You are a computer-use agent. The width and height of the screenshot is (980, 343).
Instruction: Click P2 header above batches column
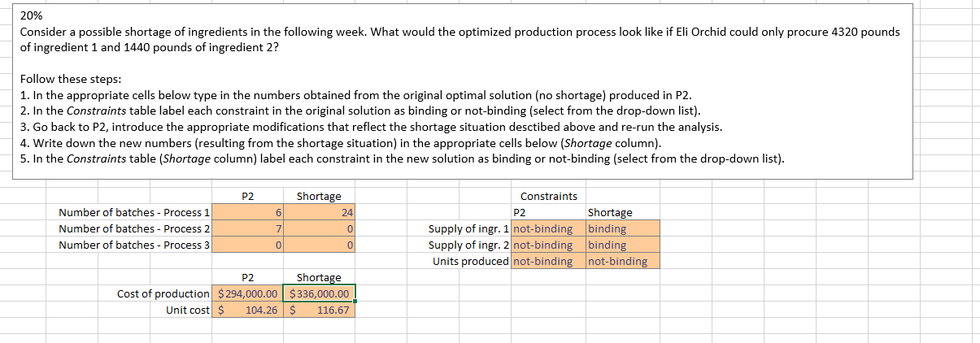click(x=248, y=197)
